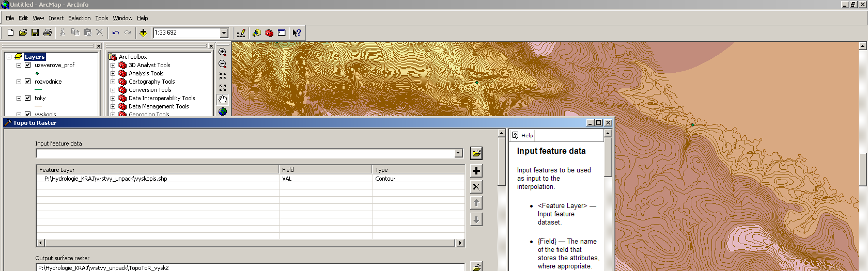Collapse the toky layer legend
Screen dimensions: 868x271
point(19,98)
